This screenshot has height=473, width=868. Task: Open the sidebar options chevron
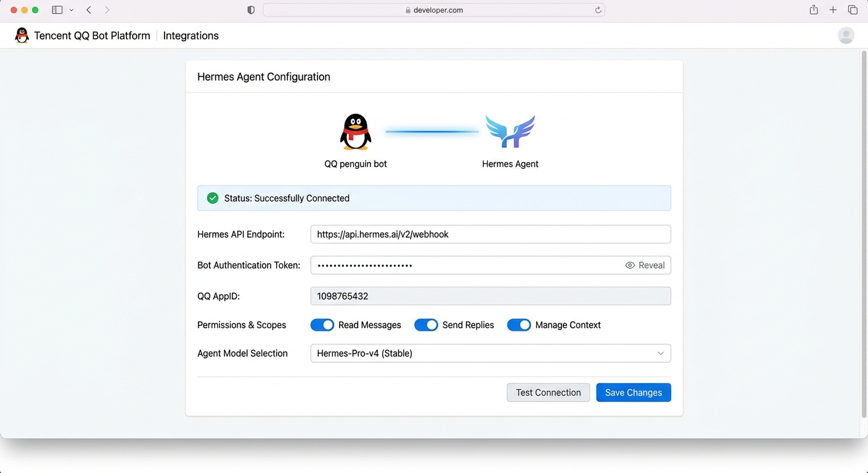click(x=72, y=10)
